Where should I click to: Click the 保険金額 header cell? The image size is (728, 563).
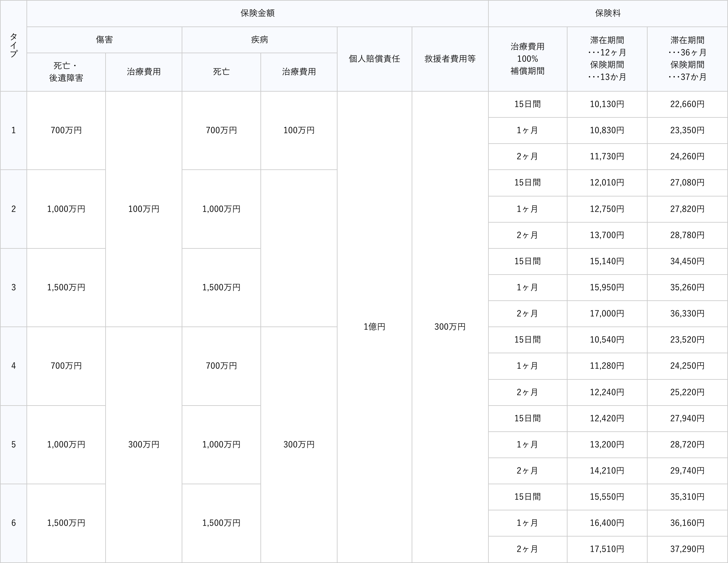pos(257,13)
